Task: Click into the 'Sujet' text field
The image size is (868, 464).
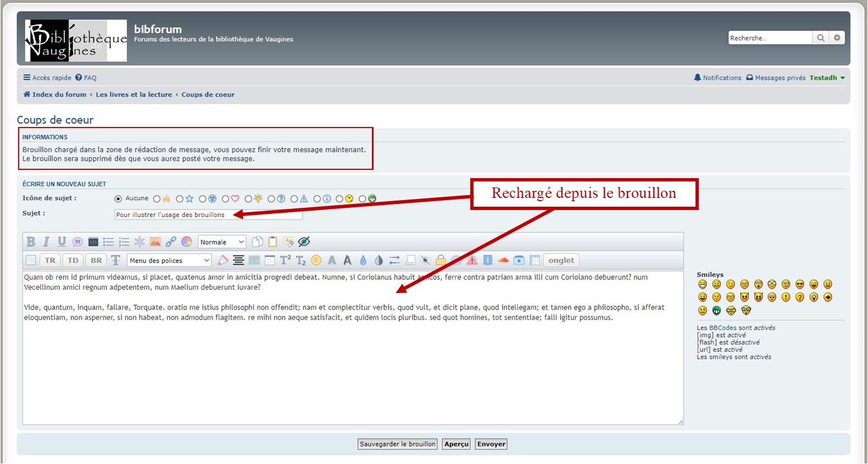Action: coord(208,215)
